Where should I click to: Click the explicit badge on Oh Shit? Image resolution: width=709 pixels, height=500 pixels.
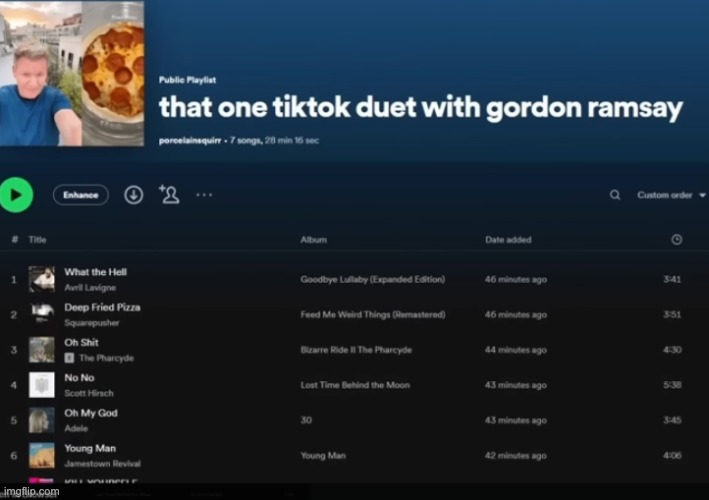click(x=69, y=357)
